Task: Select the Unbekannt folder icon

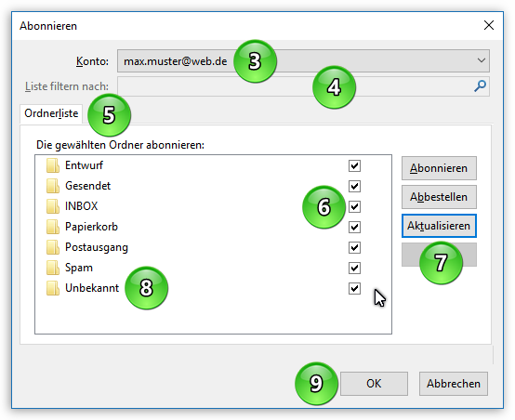Action: pyautogui.click(x=53, y=288)
